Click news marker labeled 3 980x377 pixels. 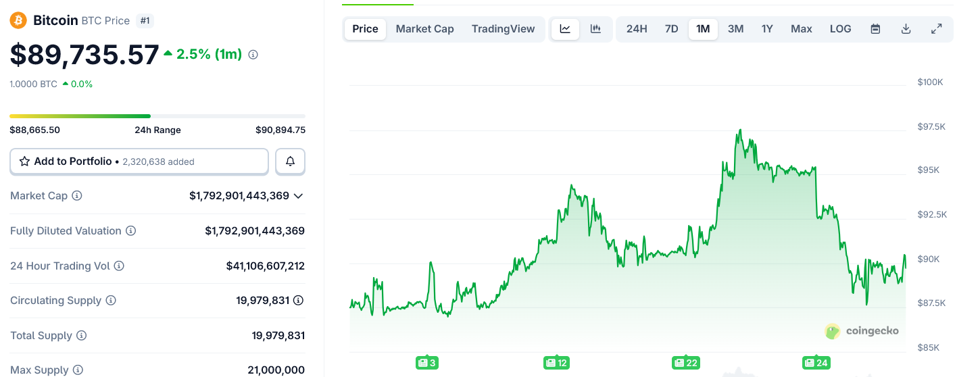tap(427, 363)
